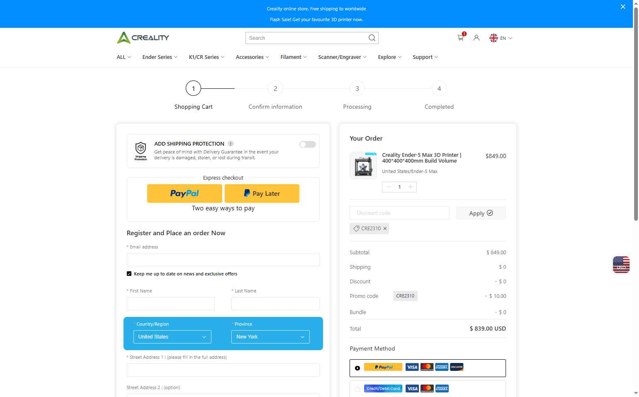This screenshot has height=397, width=639.
Task: Click the Discount code input
Action: 399,213
